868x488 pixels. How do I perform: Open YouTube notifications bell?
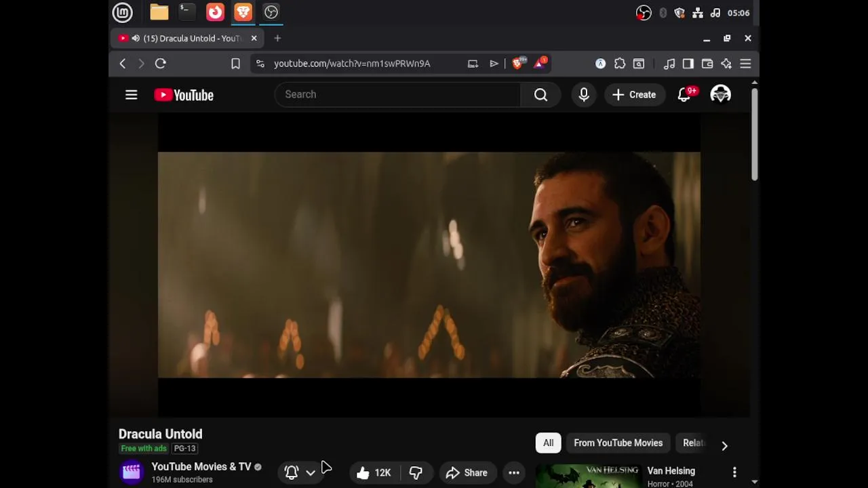tap(685, 95)
